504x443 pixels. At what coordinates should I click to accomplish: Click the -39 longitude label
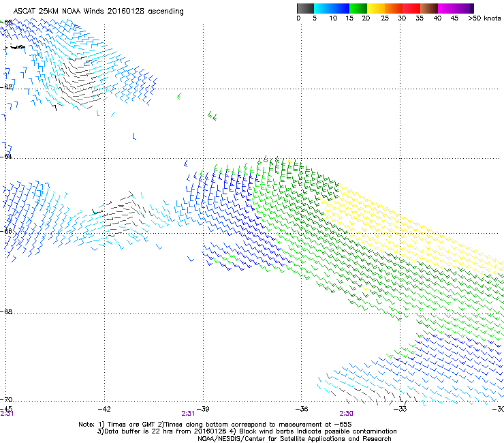pos(203,409)
